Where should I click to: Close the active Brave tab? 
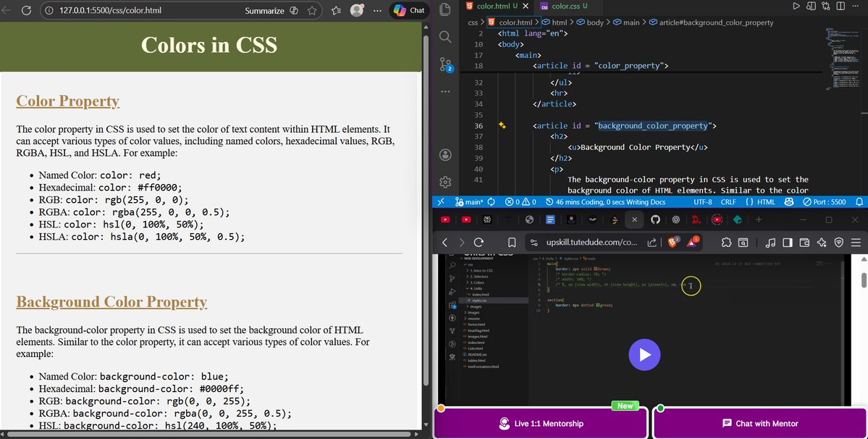[634, 220]
